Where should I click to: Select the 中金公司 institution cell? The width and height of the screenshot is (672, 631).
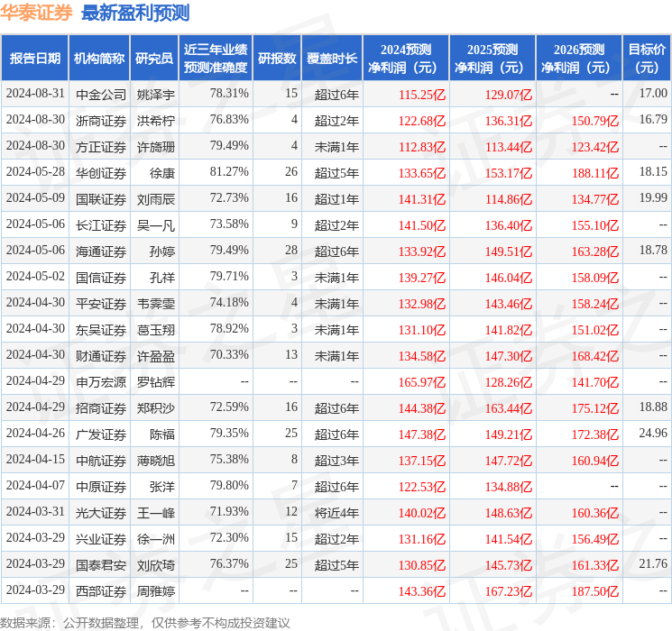pyautogui.click(x=101, y=95)
